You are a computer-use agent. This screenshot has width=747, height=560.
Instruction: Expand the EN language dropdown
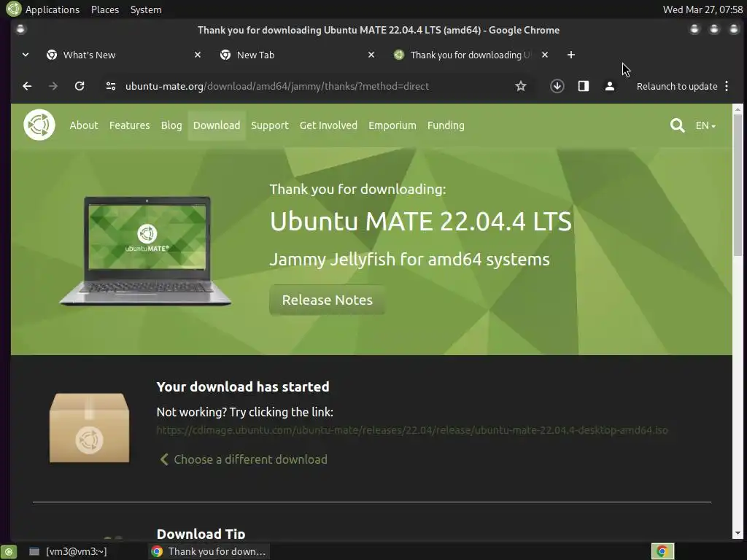705,125
